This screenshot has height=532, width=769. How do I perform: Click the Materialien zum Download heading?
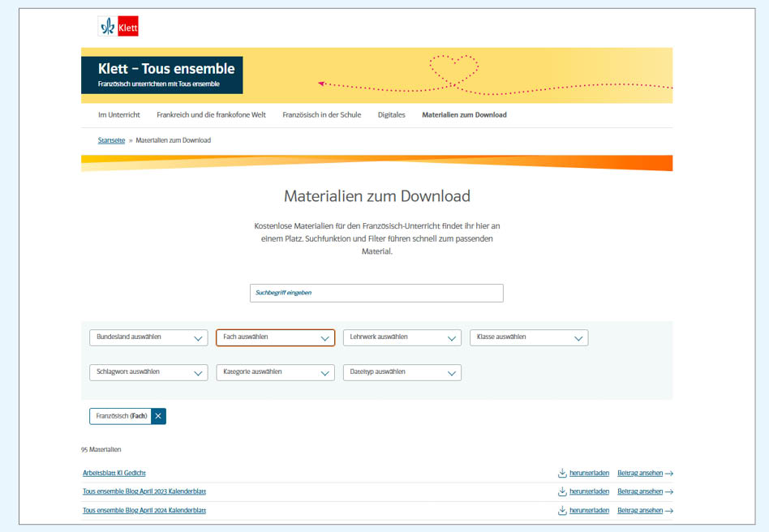pos(376,196)
